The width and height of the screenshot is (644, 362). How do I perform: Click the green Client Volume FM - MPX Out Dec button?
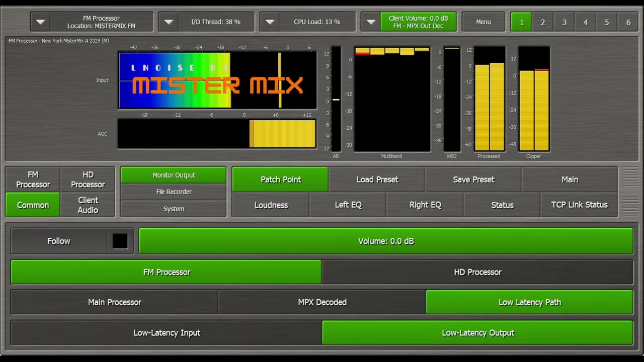click(x=418, y=22)
